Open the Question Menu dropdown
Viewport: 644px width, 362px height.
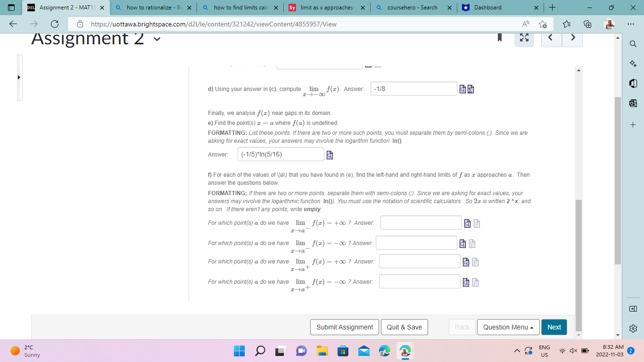tap(508, 327)
